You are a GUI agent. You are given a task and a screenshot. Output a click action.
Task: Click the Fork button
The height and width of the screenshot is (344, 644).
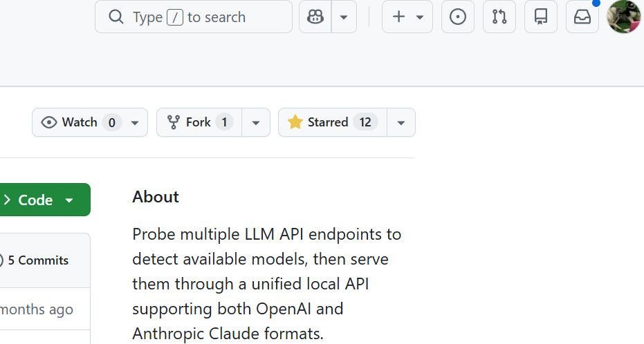point(199,122)
